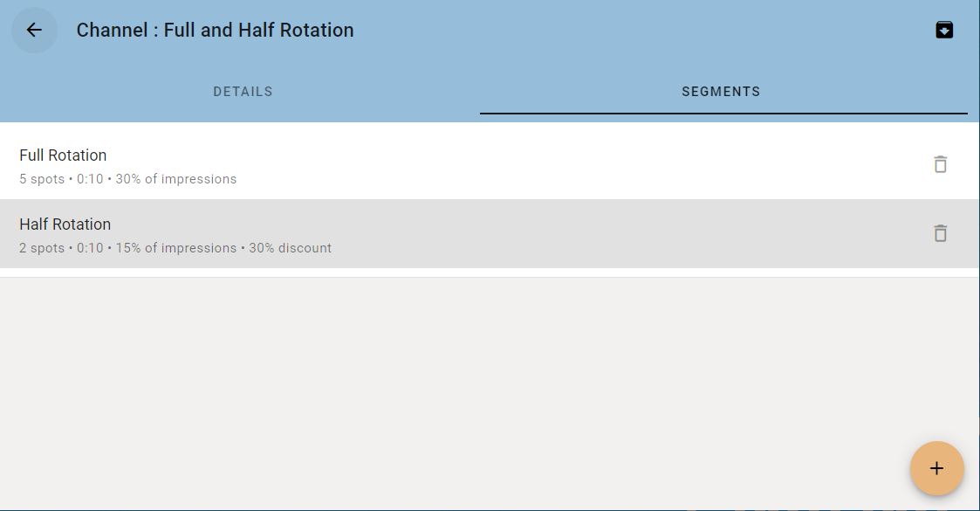The width and height of the screenshot is (980, 511).
Task: Click the 0:10 duration in Half Rotation row
Action: [90, 248]
